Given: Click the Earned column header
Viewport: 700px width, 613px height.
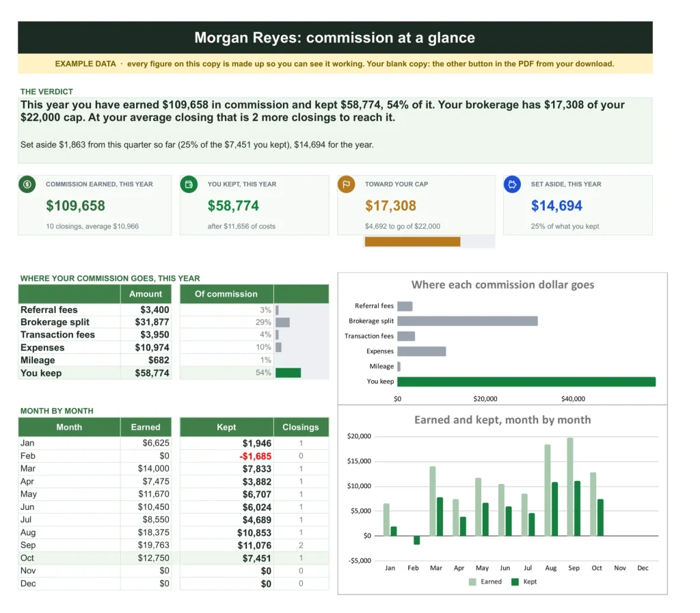Looking at the screenshot, I should pyautogui.click(x=146, y=427).
